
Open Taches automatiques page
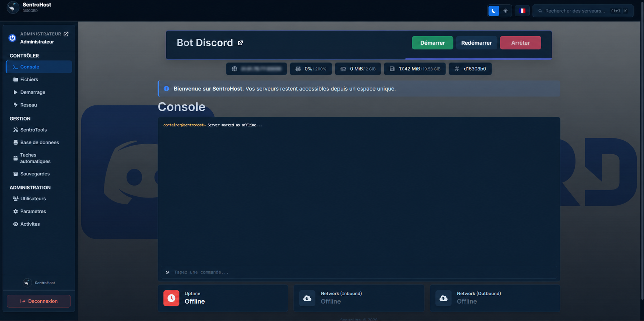[39, 158]
